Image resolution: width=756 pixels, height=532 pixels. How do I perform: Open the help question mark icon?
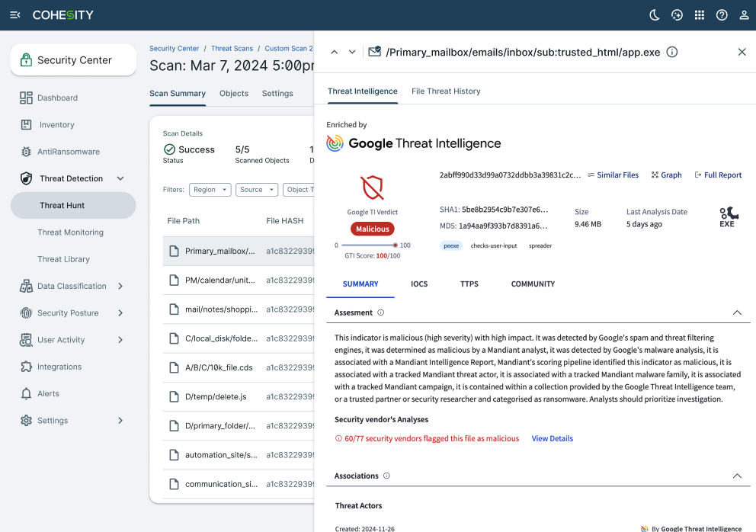(722, 15)
